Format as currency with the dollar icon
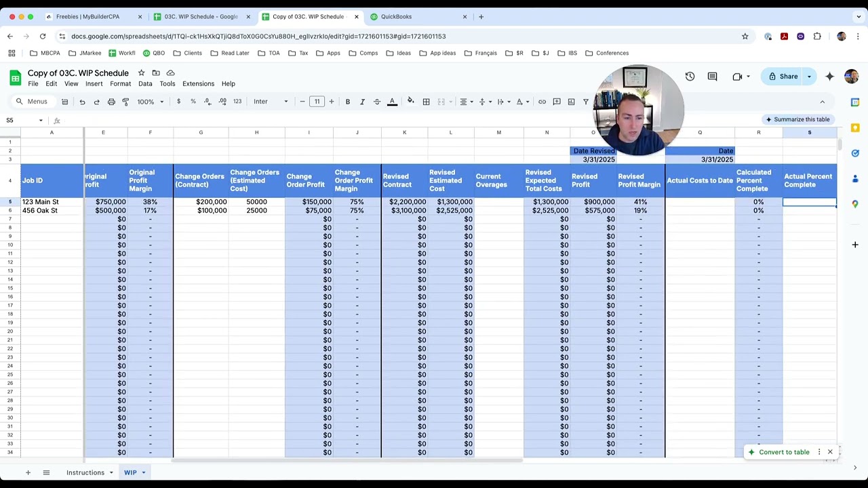This screenshot has height=488, width=868. [x=178, y=102]
